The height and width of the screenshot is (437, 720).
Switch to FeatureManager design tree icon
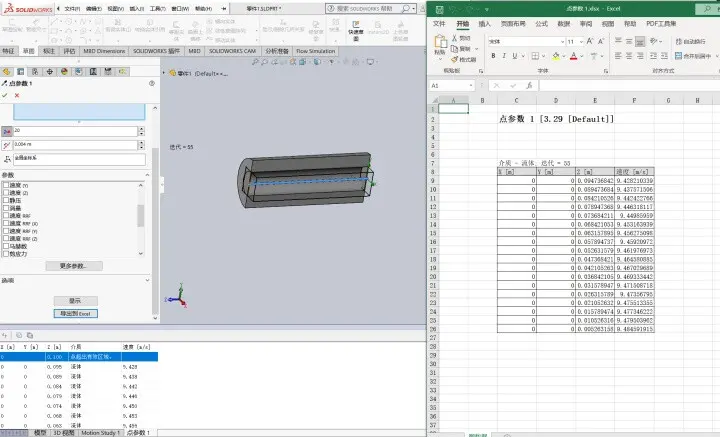[x=6, y=72]
